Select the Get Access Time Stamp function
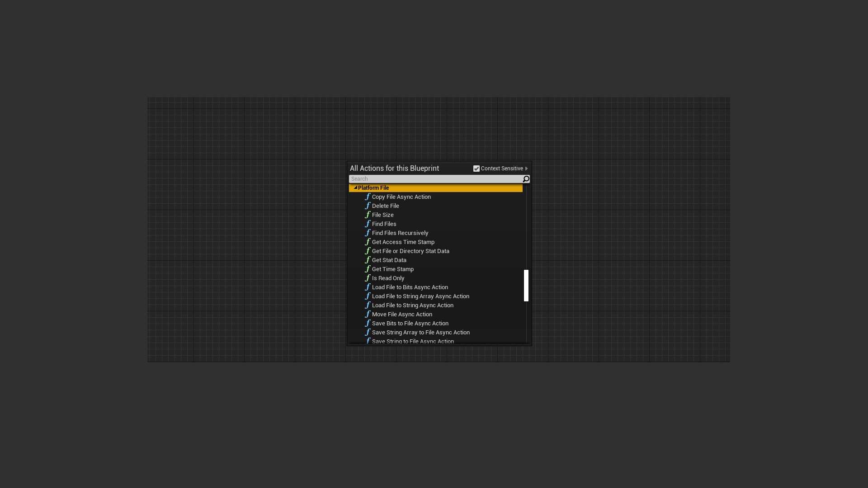 402,242
